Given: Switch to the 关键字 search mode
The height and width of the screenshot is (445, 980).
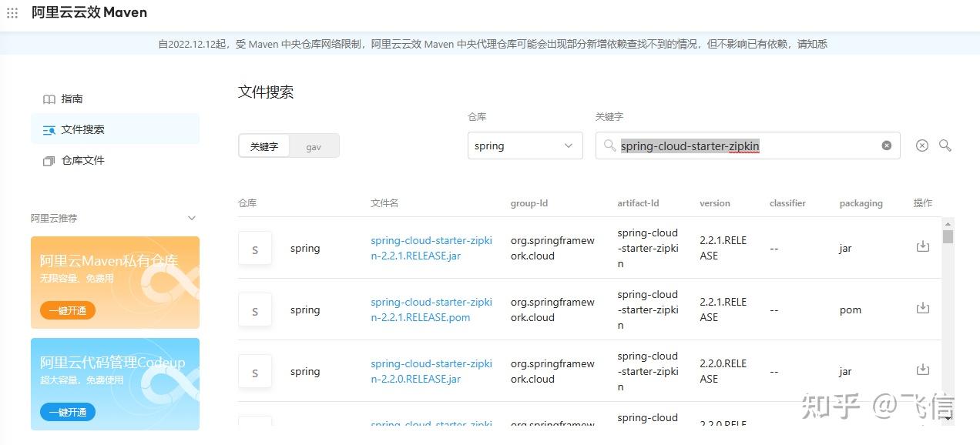Looking at the screenshot, I should coord(263,146).
